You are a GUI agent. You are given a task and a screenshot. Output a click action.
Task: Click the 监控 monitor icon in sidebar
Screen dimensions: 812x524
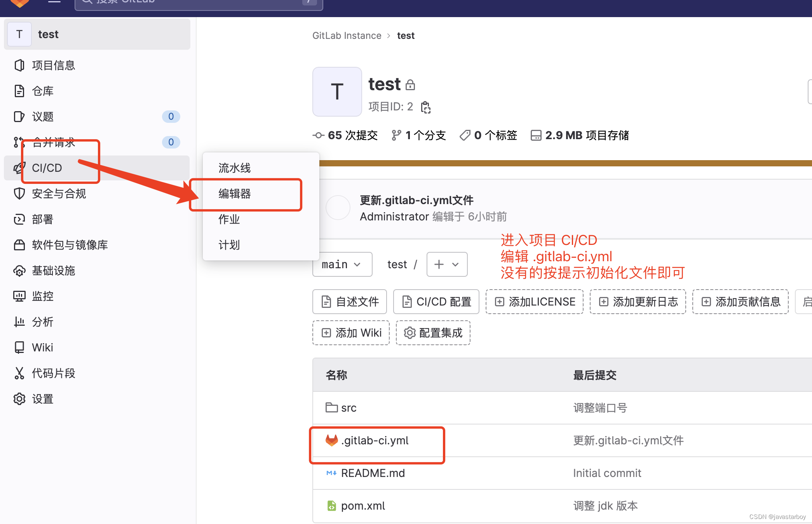tap(19, 296)
